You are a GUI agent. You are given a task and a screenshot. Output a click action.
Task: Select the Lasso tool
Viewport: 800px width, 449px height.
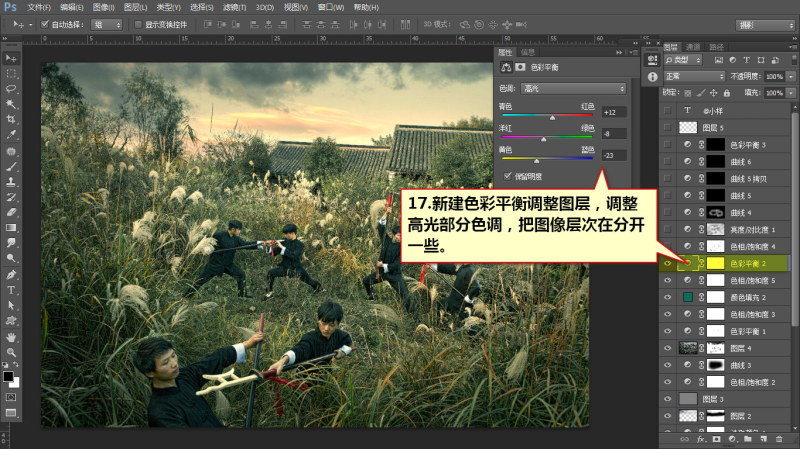click(11, 89)
